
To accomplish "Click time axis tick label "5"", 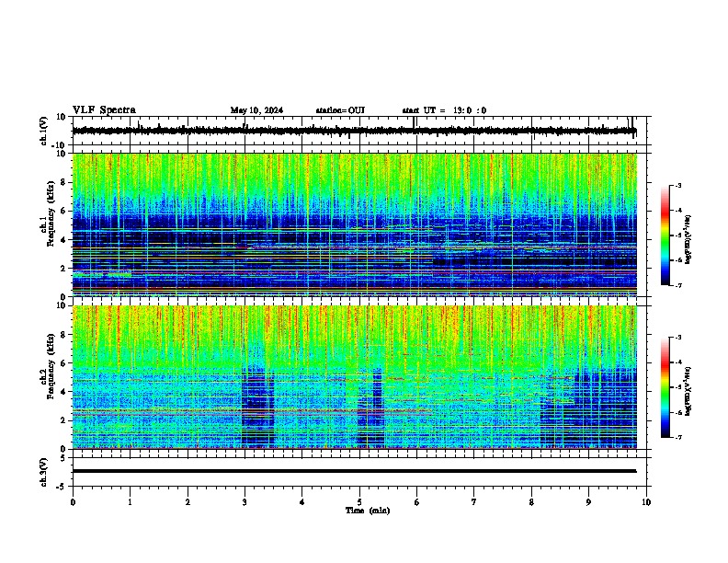I will pyautogui.click(x=359, y=502).
